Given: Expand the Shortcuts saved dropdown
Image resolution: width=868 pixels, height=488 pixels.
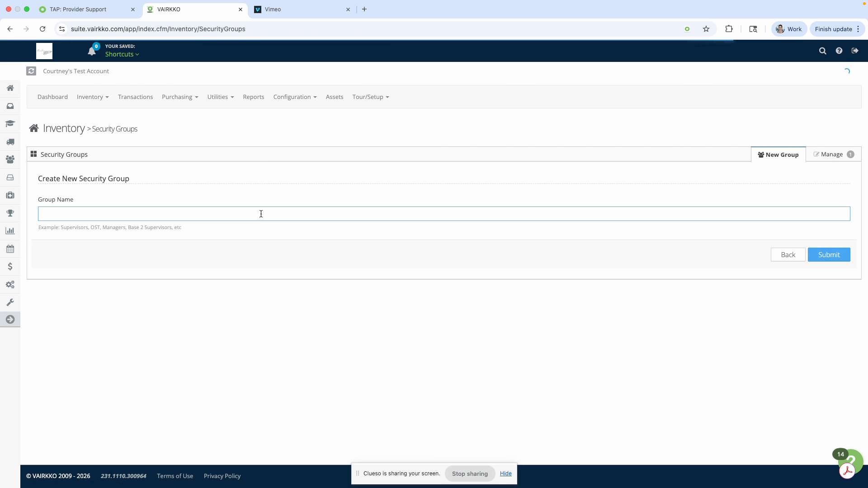Looking at the screenshot, I should tap(122, 54).
